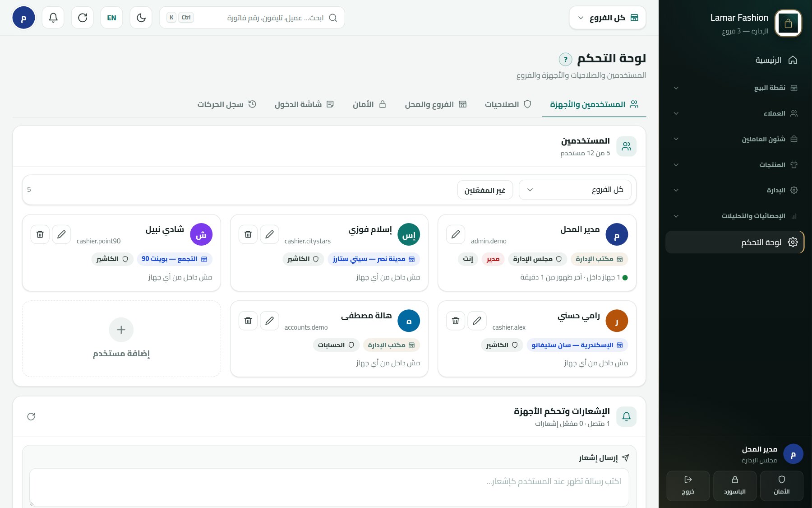Edit user إسلام فوزي with pencil icon
The height and width of the screenshot is (508, 812).
(270, 234)
